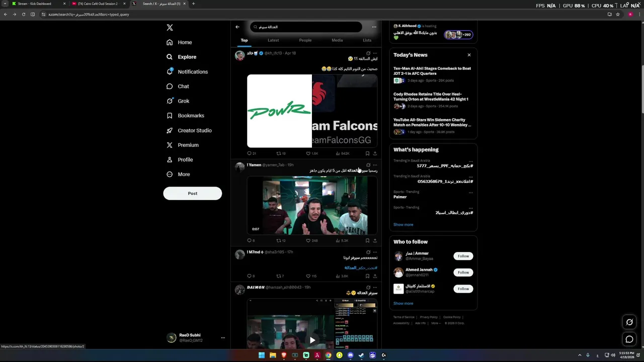Click the play button on DAIMON's video
The width and height of the screenshot is (644, 362).
312,340
